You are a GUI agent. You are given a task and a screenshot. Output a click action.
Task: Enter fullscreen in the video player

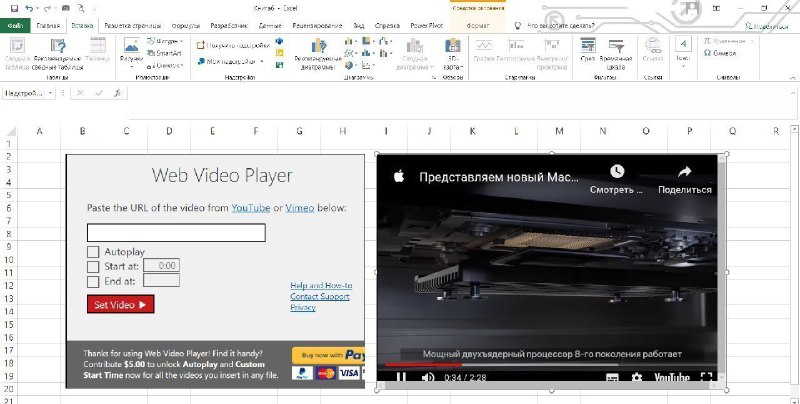pyautogui.click(x=706, y=377)
